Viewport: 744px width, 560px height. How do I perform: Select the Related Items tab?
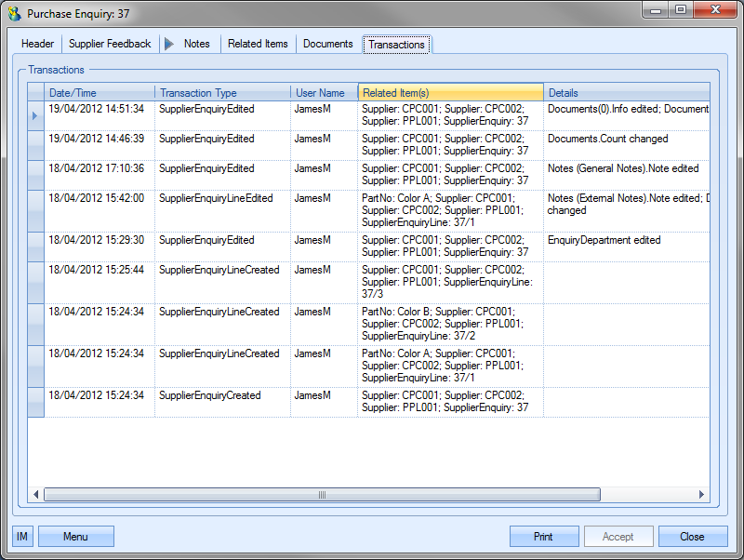(258, 44)
